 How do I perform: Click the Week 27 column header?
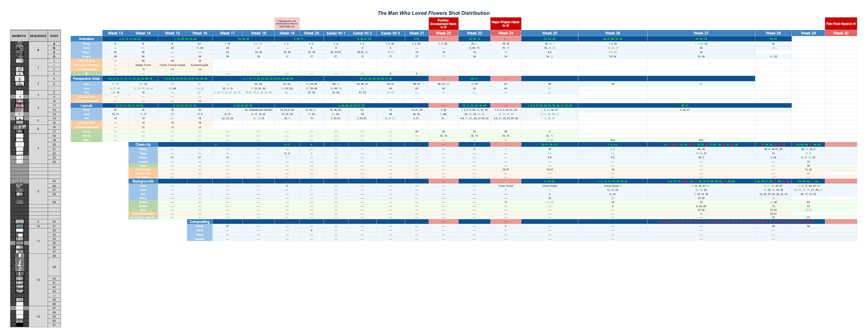pyautogui.click(x=701, y=33)
